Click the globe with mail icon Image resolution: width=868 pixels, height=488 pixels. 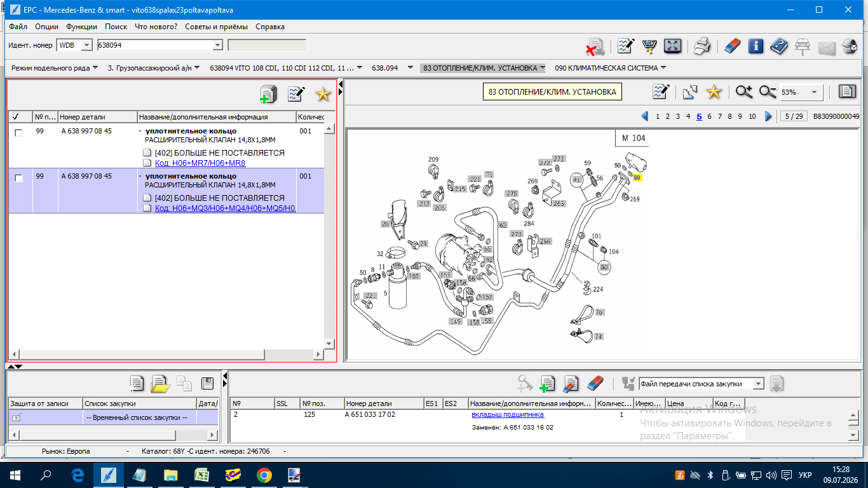click(850, 46)
